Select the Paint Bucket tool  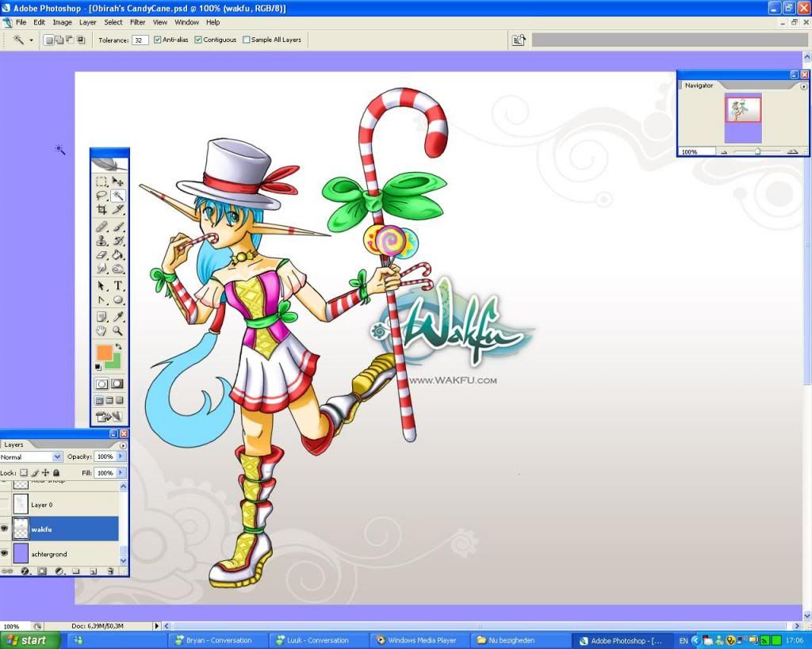[x=118, y=254]
